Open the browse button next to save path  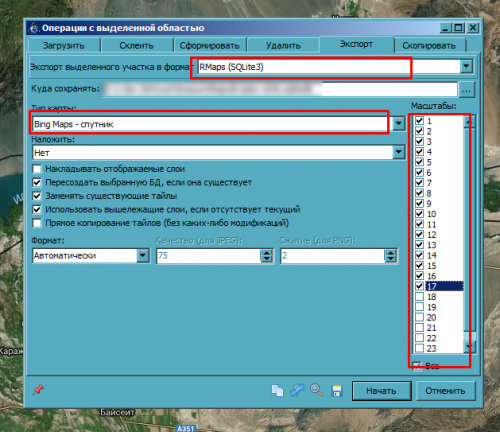(x=466, y=90)
